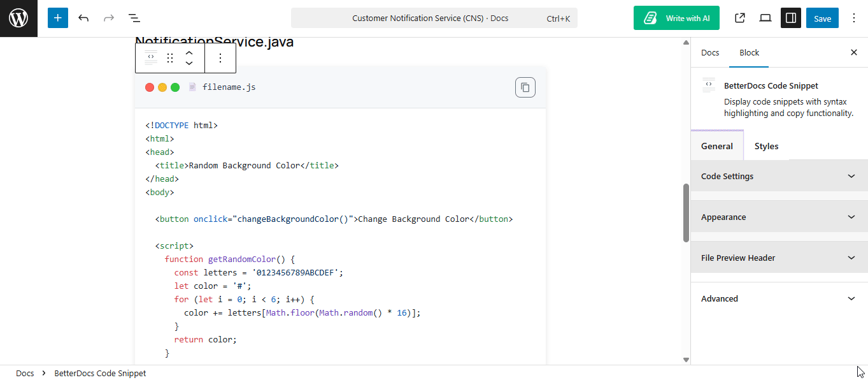Open the block toolbar three-dot options
Viewport: 868px width, 380px height.
[x=220, y=58]
